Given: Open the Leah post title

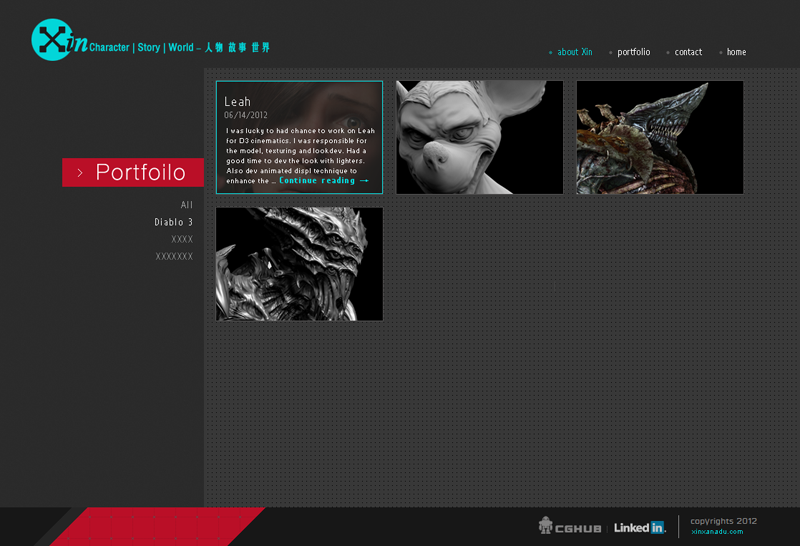Looking at the screenshot, I should pos(237,102).
